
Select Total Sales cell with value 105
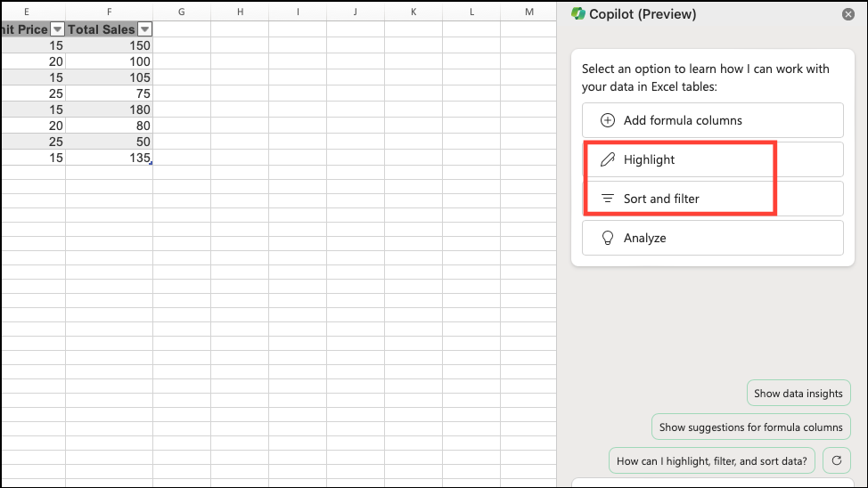[109, 77]
